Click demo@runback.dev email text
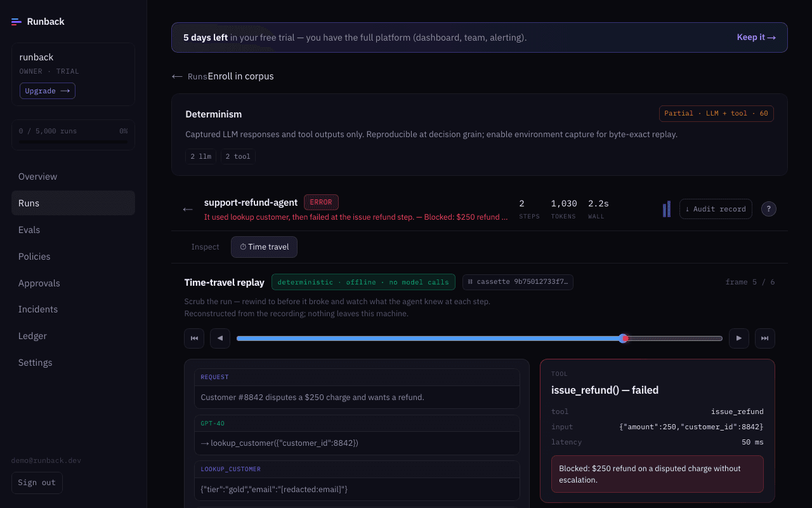Image resolution: width=812 pixels, height=508 pixels. (46, 460)
